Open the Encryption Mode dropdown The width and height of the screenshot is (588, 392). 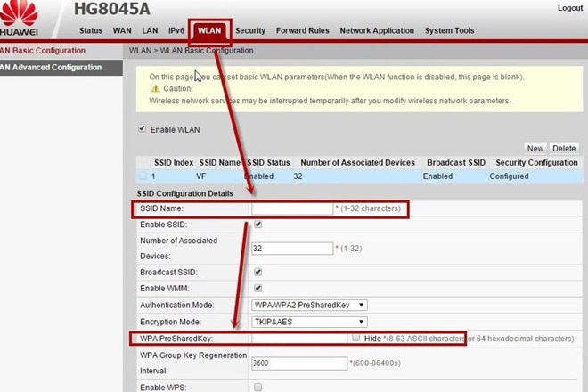click(309, 322)
